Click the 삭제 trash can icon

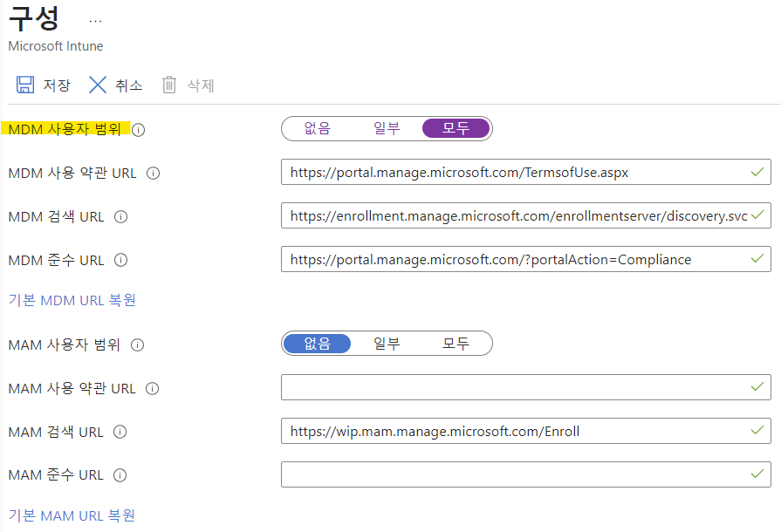169,85
